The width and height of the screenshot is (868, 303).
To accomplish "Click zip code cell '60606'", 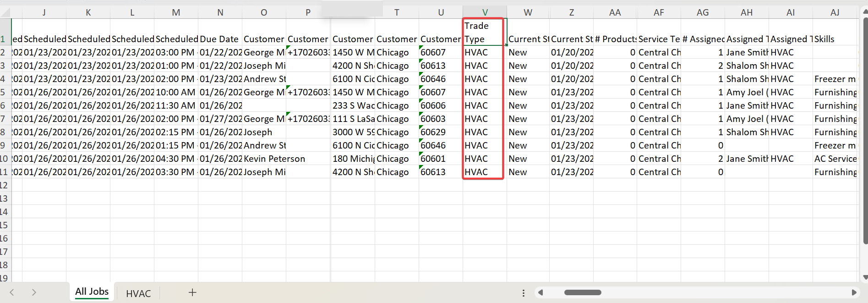I will (x=441, y=105).
